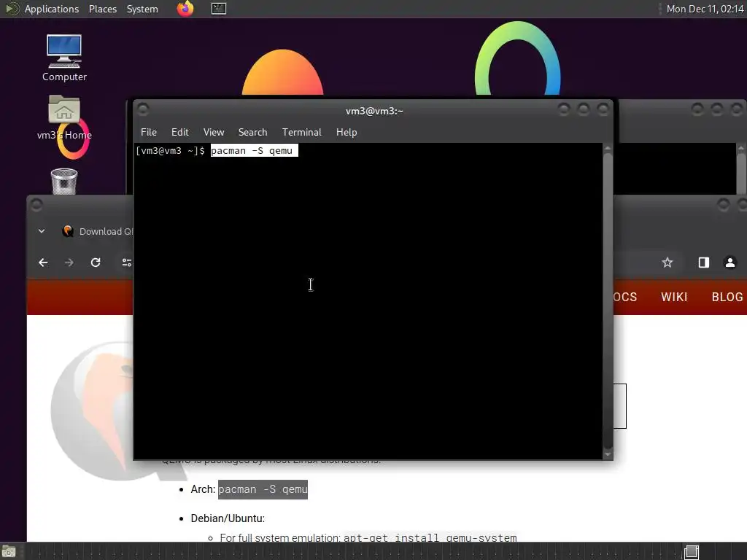Screen dimensions: 747x560
Task: Click the selected 'pacman -S qemu' command text
Action: [x=254, y=150]
